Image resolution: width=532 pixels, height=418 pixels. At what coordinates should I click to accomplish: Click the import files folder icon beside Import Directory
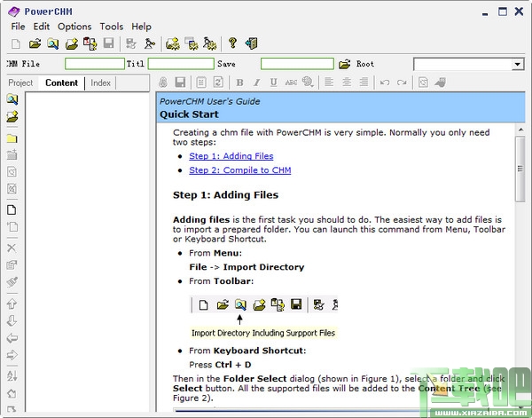click(x=72, y=43)
